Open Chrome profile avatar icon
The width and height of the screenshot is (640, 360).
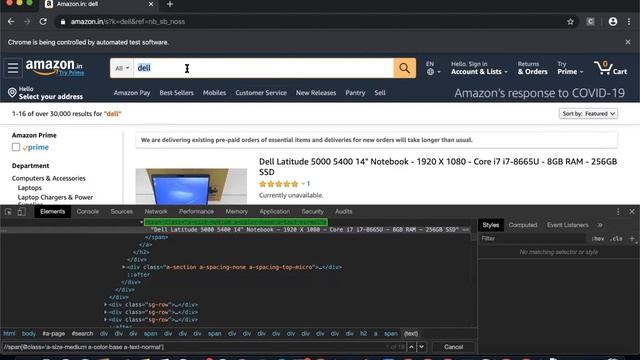[x=613, y=22]
